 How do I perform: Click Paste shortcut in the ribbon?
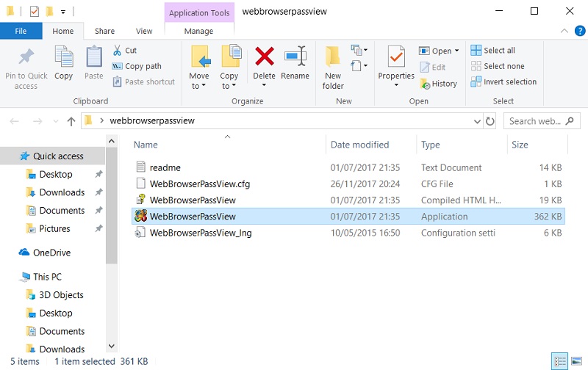(144, 81)
